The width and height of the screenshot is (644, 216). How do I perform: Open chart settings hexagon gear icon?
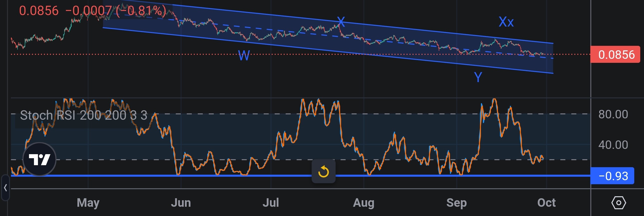coord(619,202)
